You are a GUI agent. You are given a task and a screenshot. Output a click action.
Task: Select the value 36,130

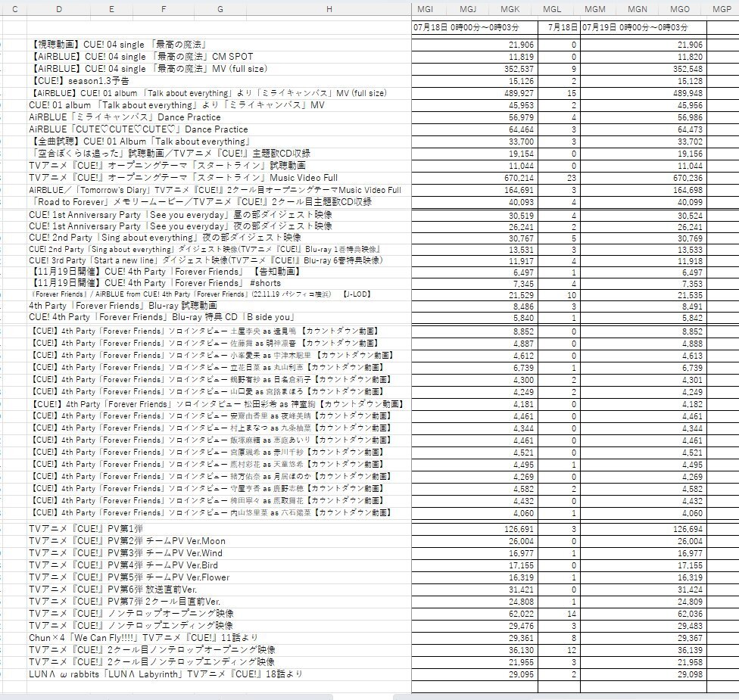(x=521, y=651)
